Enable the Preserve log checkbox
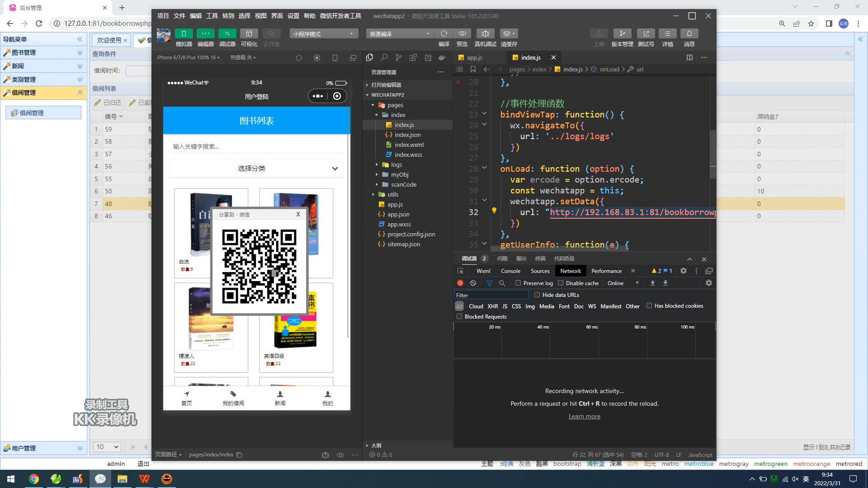 point(518,283)
